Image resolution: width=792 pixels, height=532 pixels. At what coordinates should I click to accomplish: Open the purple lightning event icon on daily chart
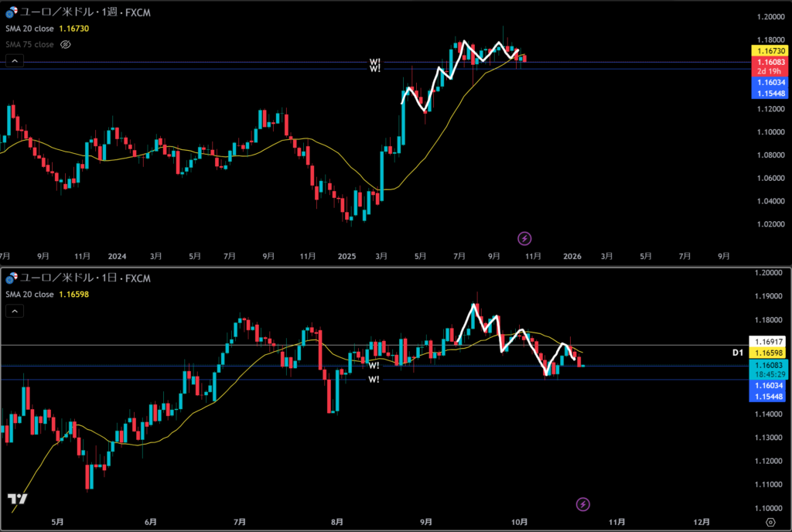(583, 504)
